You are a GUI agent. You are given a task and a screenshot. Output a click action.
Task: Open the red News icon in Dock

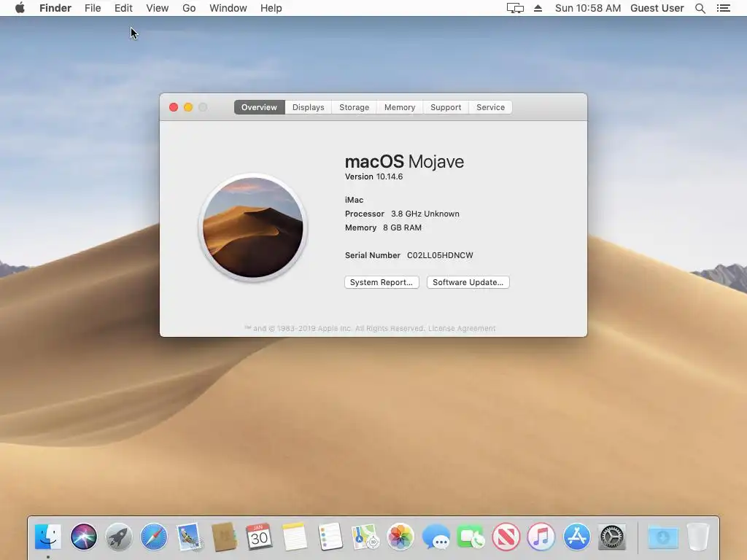[x=506, y=537]
